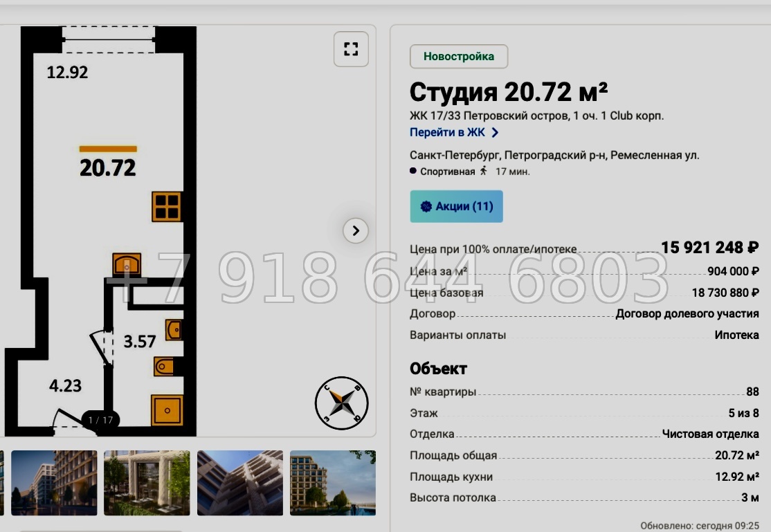Click the ceiling height 3 м value

(x=750, y=497)
